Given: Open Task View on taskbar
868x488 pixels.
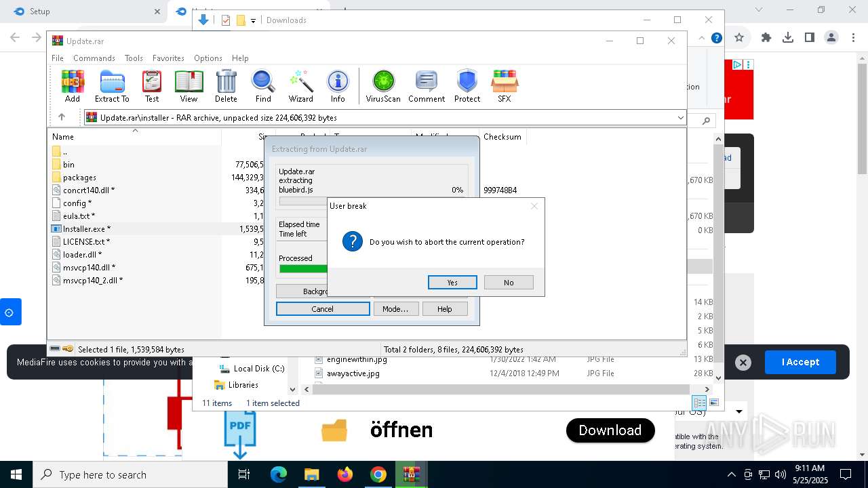Looking at the screenshot, I should (x=245, y=474).
